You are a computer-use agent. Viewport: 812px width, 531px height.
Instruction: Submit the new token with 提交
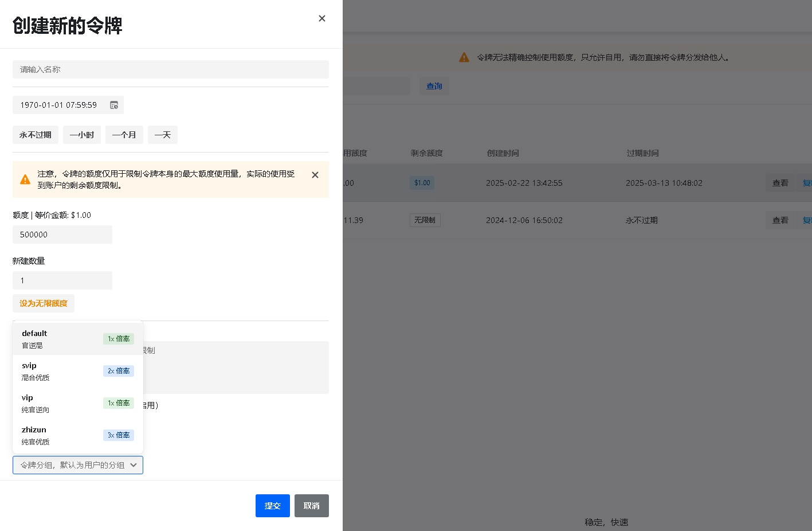point(273,506)
